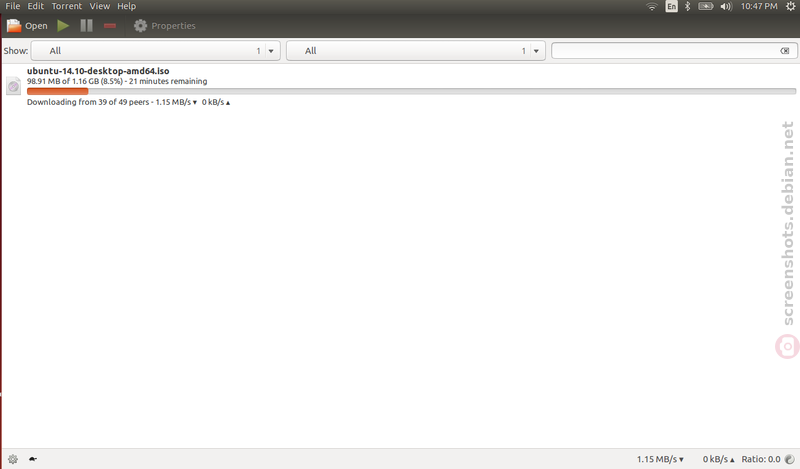Viewport: 800px width, 469px height.
Task: Start the torrent with green play icon
Action: (x=63, y=26)
